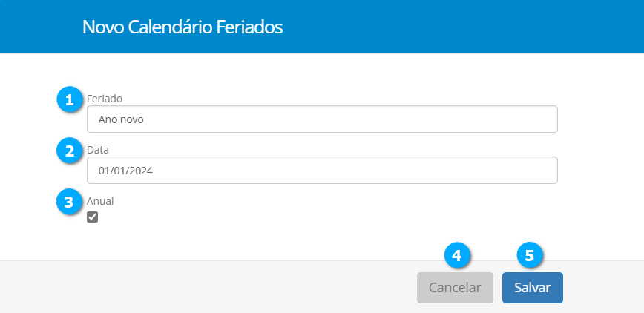Click empty blue header area right of title
Image resolution: width=644 pixels, height=313 pixels.
[x=460, y=27]
